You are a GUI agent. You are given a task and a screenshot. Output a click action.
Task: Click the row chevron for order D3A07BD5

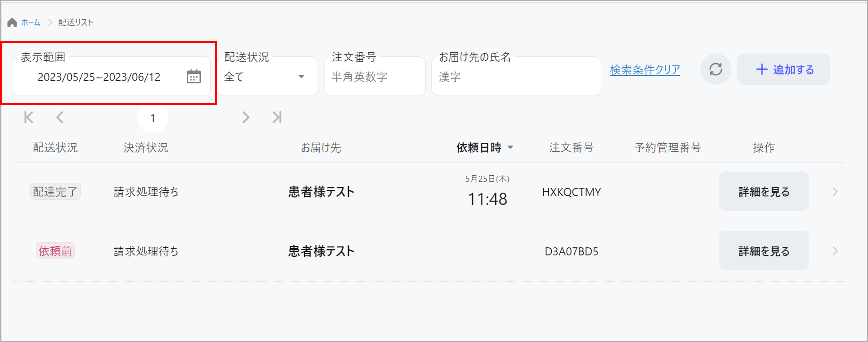click(x=835, y=251)
